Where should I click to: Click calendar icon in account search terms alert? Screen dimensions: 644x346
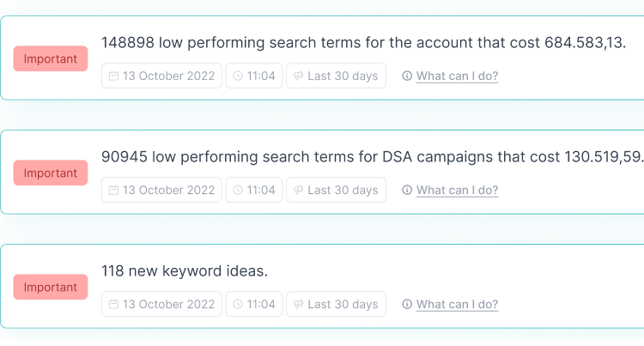tap(113, 76)
